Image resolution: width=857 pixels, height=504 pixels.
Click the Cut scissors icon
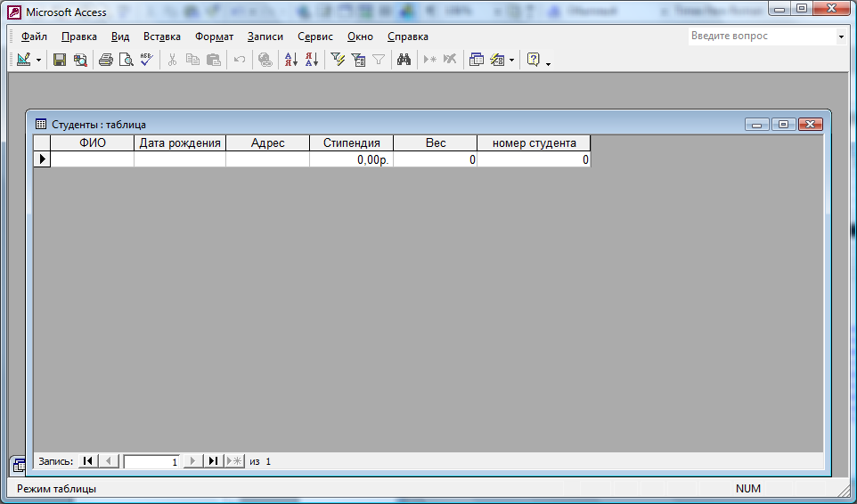click(172, 60)
